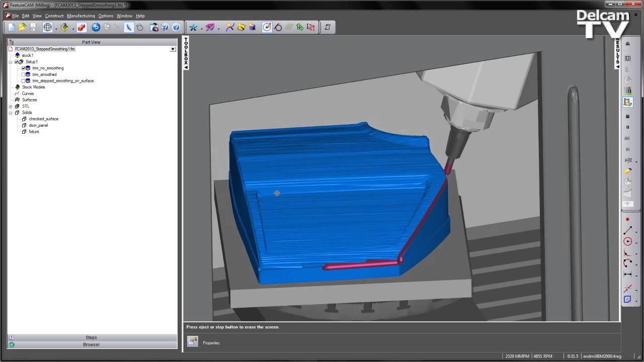
Task: Open the Steps panel
Action: click(x=92, y=337)
